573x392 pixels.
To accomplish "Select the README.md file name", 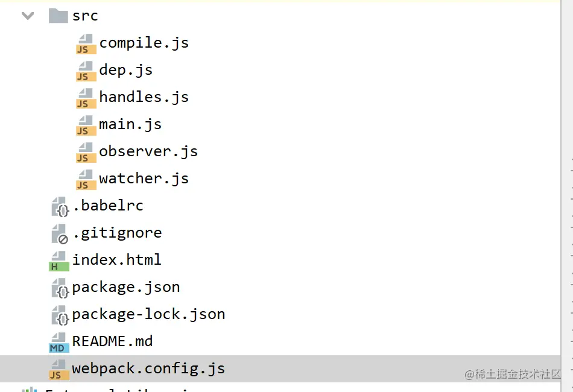I will click(x=112, y=341).
